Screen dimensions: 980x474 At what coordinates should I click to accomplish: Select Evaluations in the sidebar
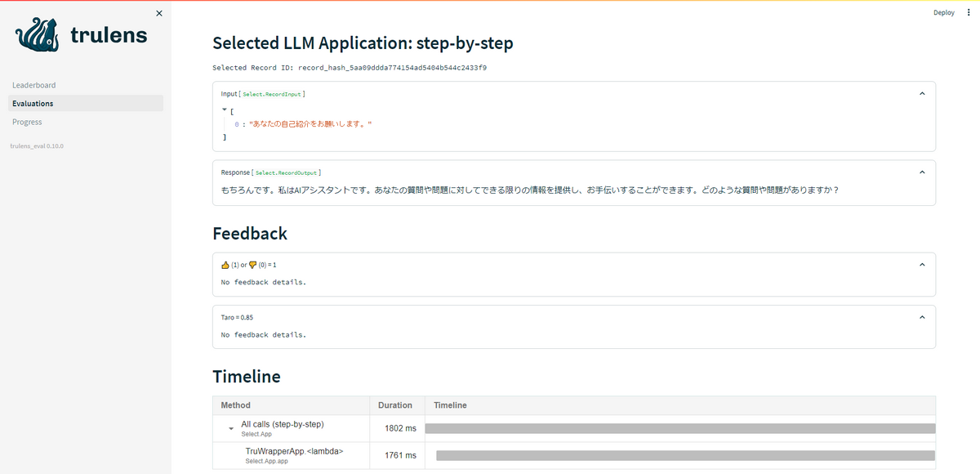pyautogui.click(x=33, y=104)
